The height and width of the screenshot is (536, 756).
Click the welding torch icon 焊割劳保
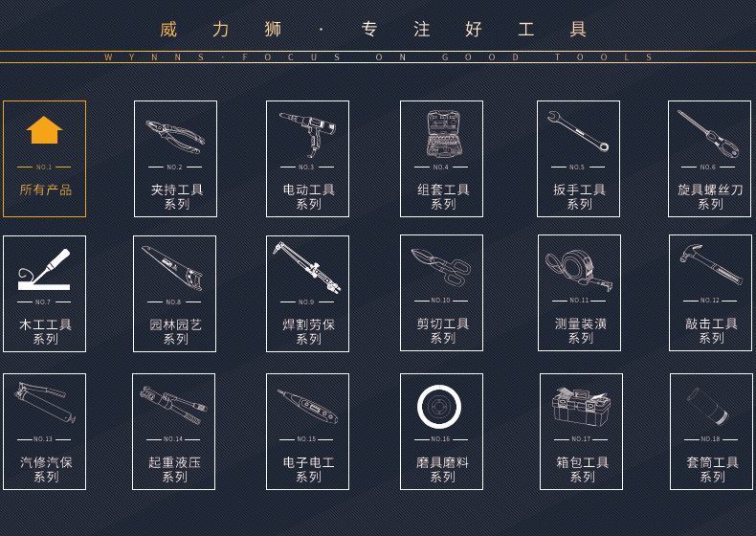coord(306,267)
